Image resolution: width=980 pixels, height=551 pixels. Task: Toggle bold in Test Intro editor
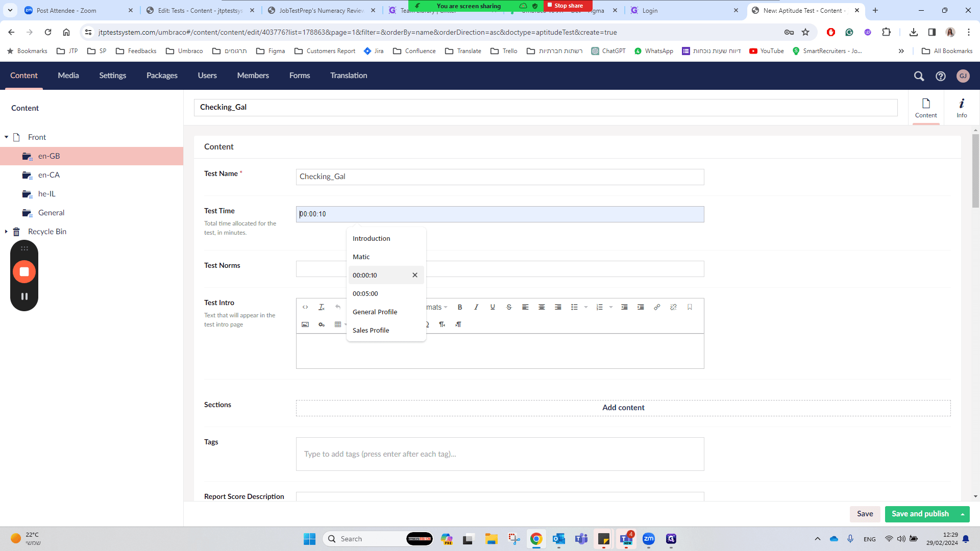coord(459,307)
